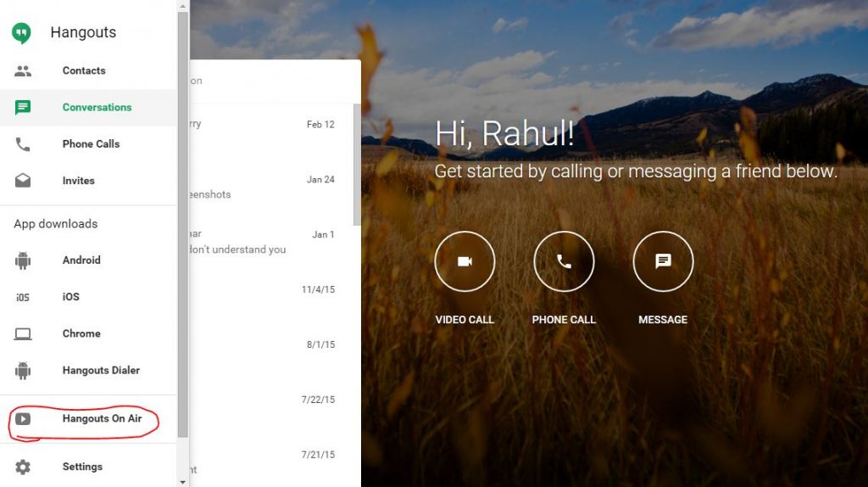Screen dimensions: 868x487
Task: Click the Phone Calls handset icon
Action: click(x=23, y=144)
